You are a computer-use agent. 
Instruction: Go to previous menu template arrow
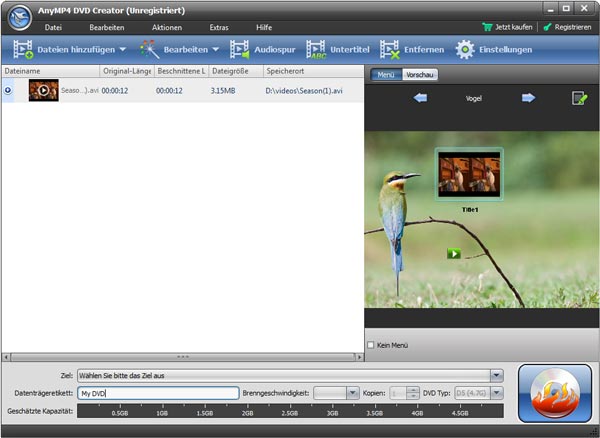[420, 98]
